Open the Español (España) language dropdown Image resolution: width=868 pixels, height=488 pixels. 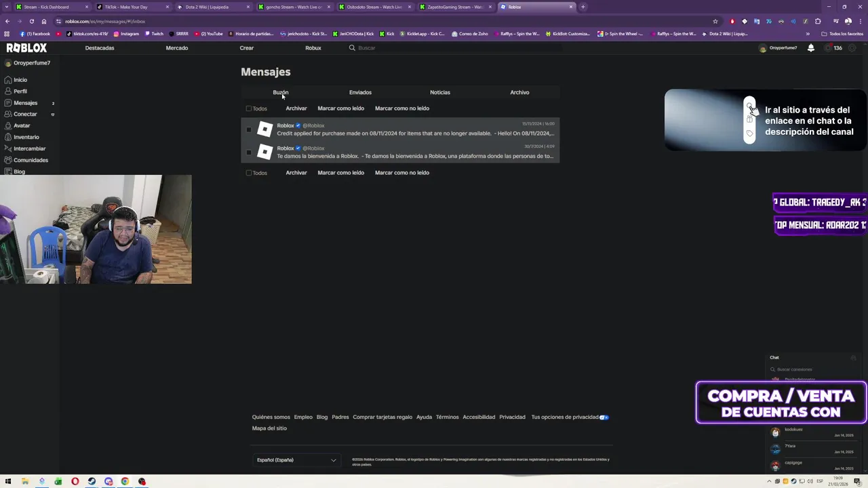[x=296, y=460]
